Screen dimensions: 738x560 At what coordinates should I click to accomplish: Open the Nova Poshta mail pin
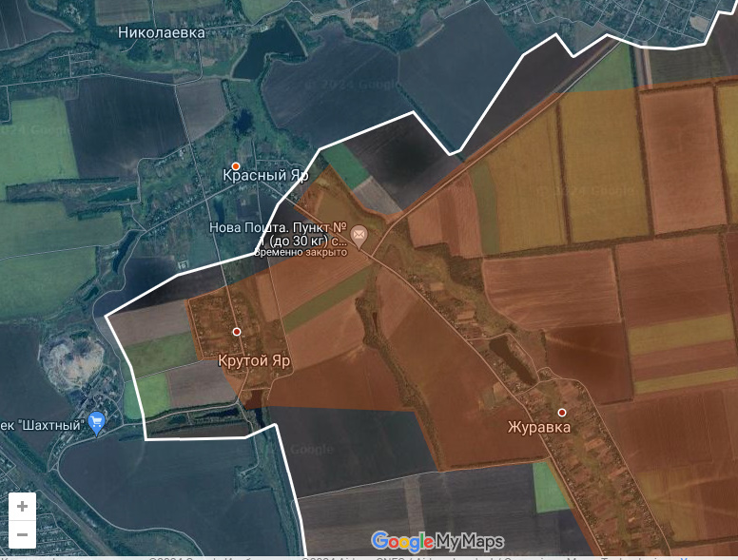[359, 234]
